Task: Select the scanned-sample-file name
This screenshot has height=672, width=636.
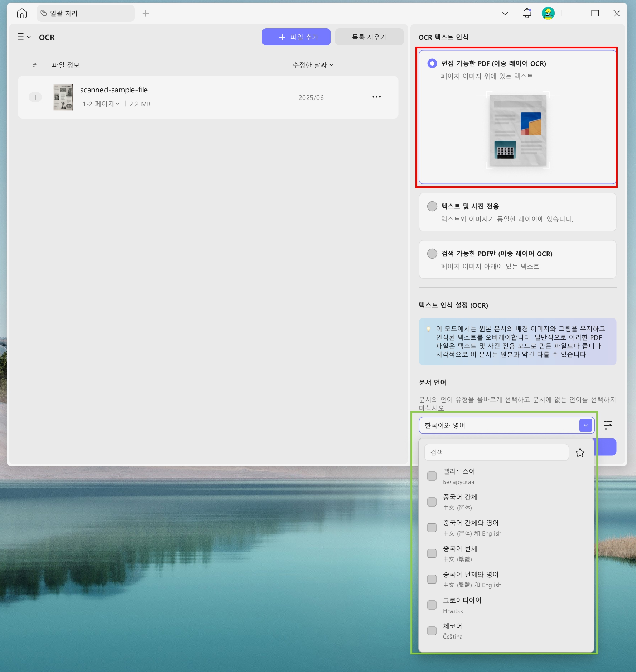Action: pos(114,90)
